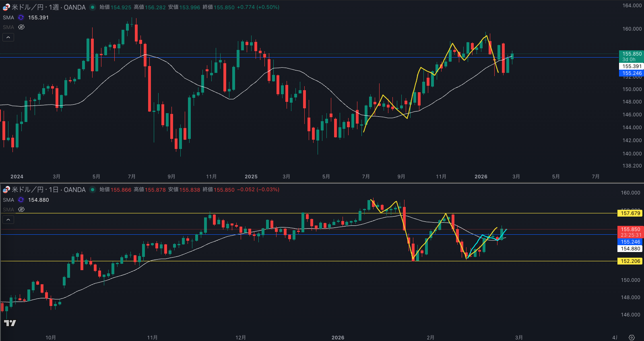Click blue 155.246 price label on weekly axis

(632, 73)
